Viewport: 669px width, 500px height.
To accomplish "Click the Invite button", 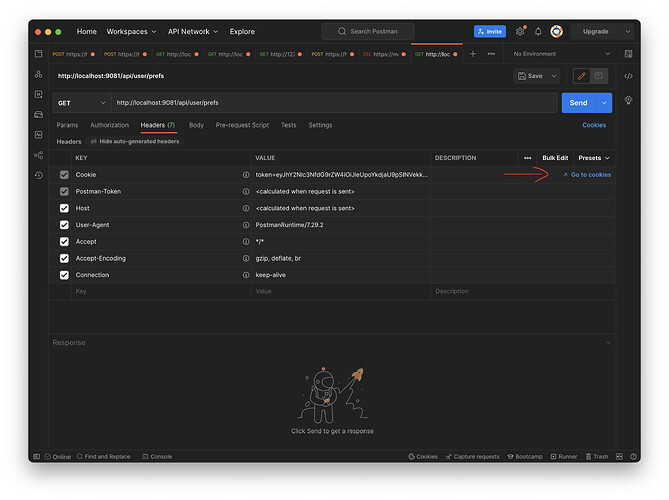I will pos(490,31).
